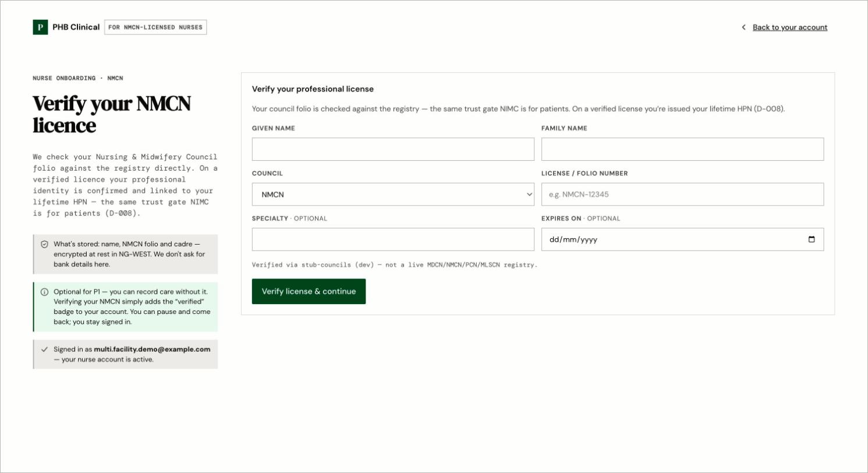
Task: Click the back chevron beside Back to your account
Action: point(743,27)
